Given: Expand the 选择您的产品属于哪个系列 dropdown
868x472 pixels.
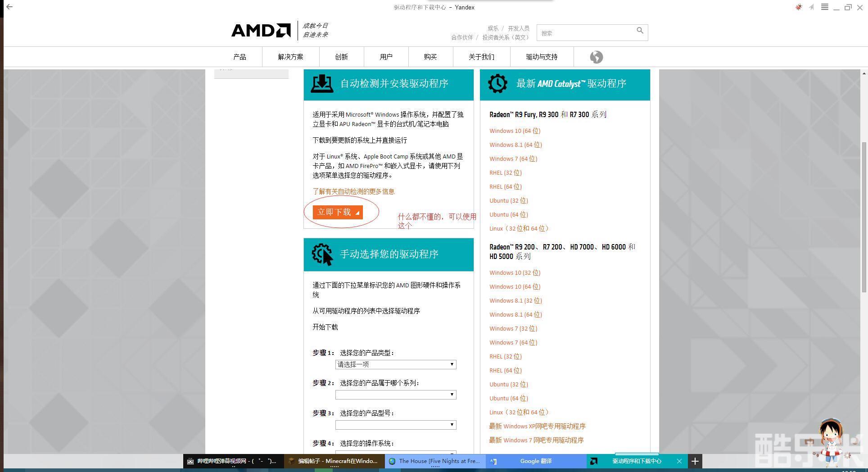Looking at the screenshot, I should (x=396, y=395).
